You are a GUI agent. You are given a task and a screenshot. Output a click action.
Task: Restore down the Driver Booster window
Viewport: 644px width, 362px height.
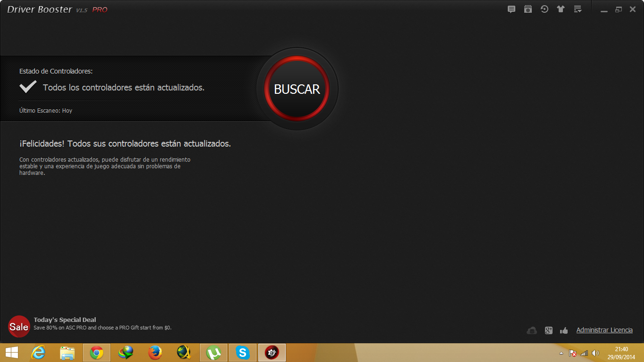(x=619, y=9)
